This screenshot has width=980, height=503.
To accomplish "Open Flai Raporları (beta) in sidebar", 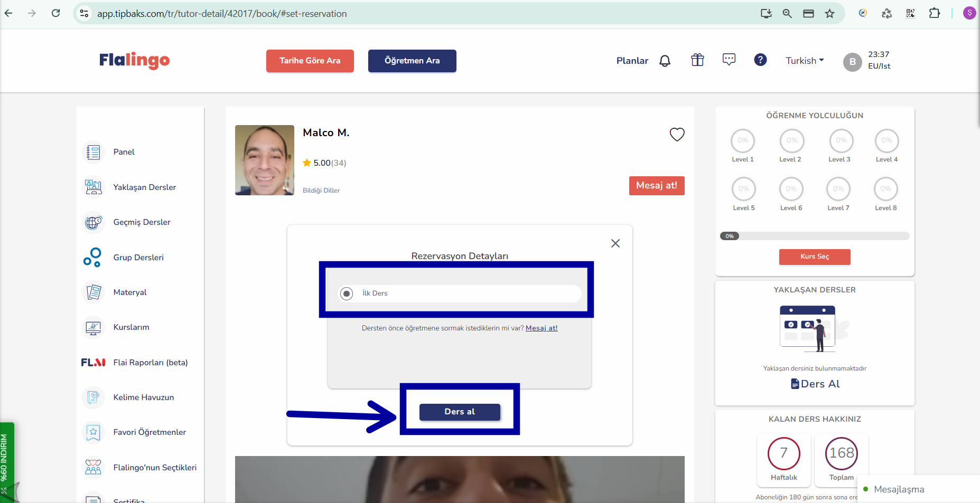I will pos(151,363).
